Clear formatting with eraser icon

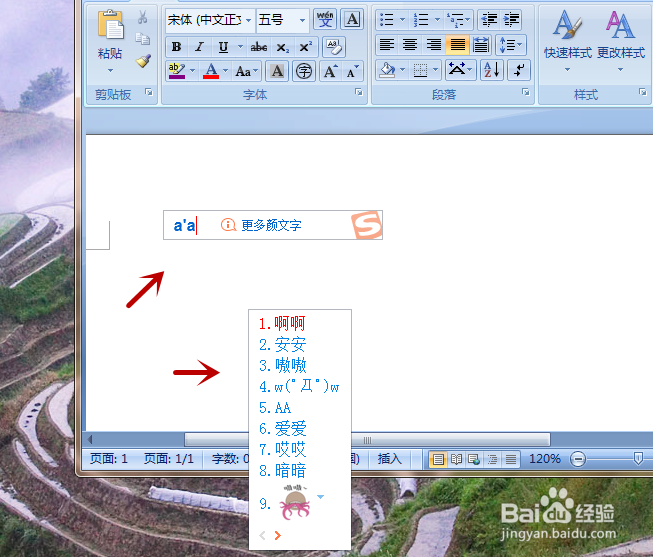[334, 47]
